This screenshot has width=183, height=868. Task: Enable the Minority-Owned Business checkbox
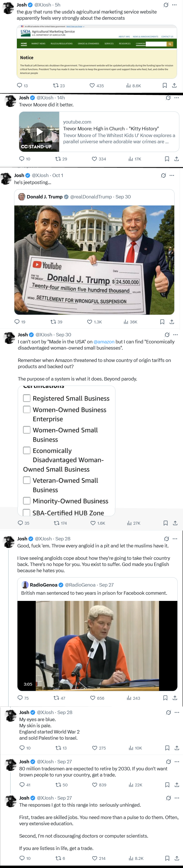(x=27, y=501)
